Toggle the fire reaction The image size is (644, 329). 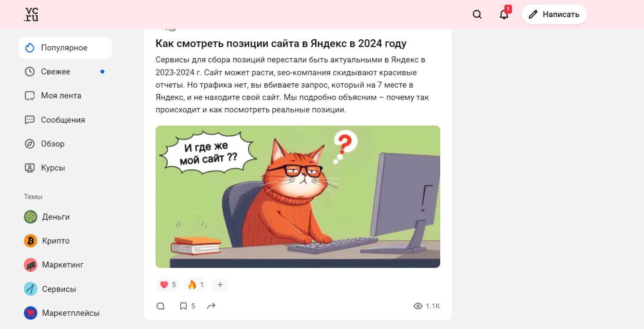click(195, 285)
